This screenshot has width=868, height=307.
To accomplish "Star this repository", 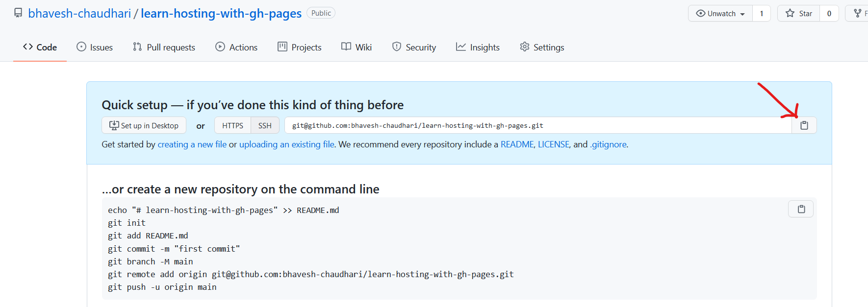I will pyautogui.click(x=799, y=13).
